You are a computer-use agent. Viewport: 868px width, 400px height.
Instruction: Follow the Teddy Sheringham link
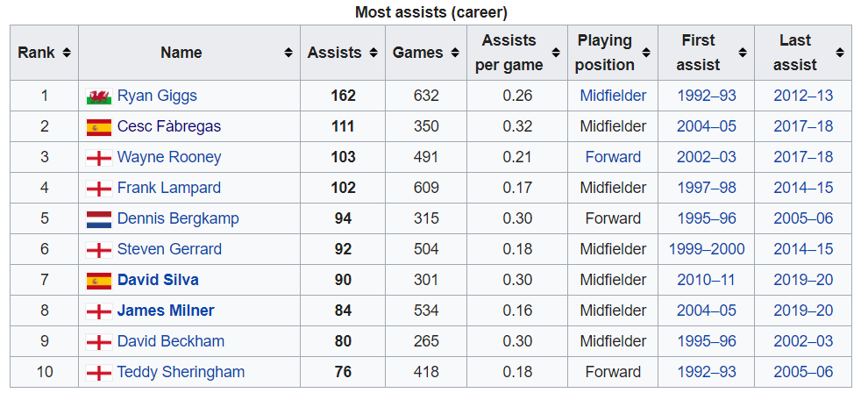[x=181, y=372]
